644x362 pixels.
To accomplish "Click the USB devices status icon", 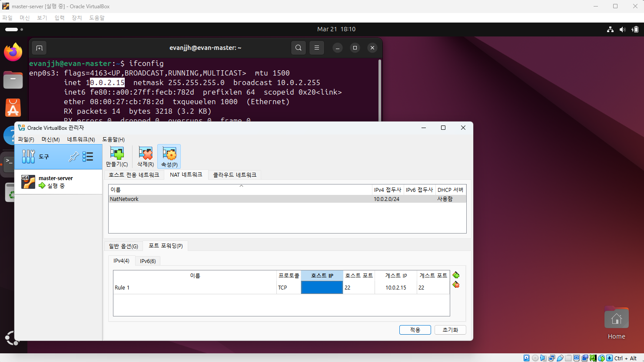I will (560, 358).
